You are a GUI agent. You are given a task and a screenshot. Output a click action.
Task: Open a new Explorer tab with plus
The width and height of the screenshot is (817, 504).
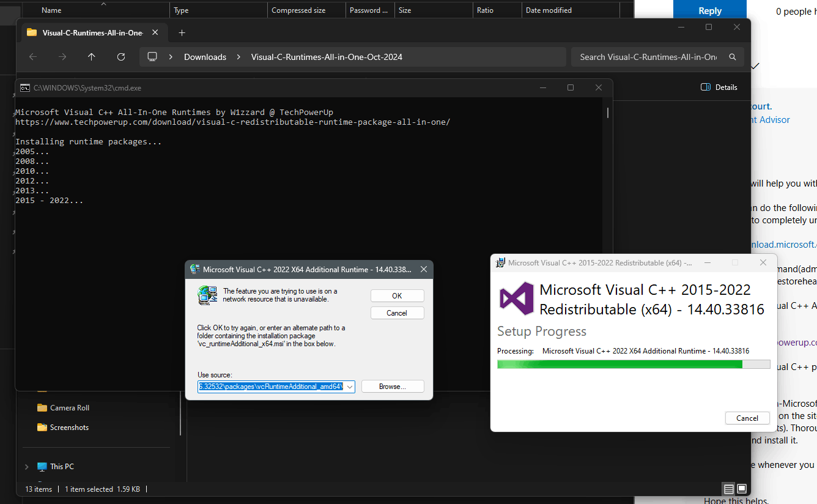point(182,32)
